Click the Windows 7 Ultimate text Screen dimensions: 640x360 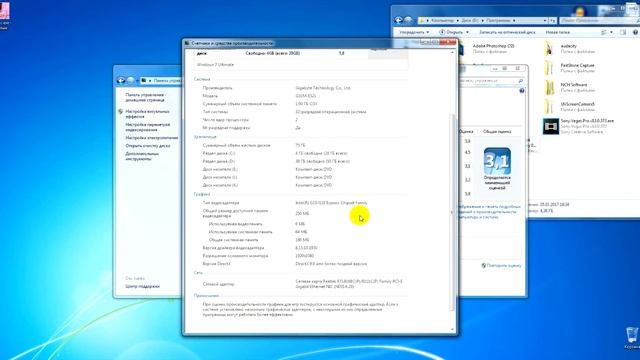tap(215, 64)
